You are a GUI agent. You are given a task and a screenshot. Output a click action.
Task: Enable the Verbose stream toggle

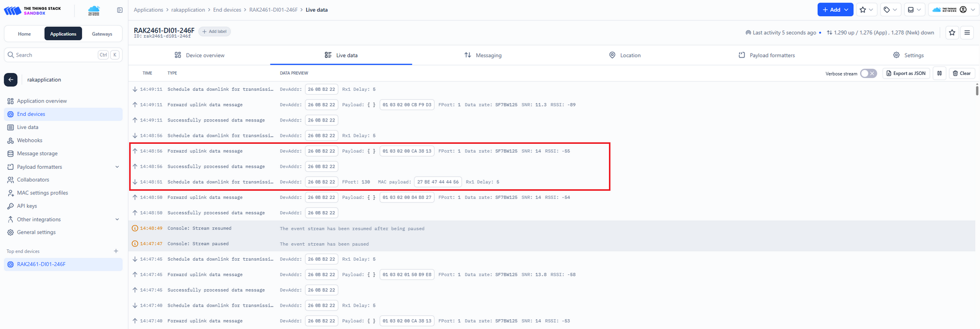coord(868,73)
